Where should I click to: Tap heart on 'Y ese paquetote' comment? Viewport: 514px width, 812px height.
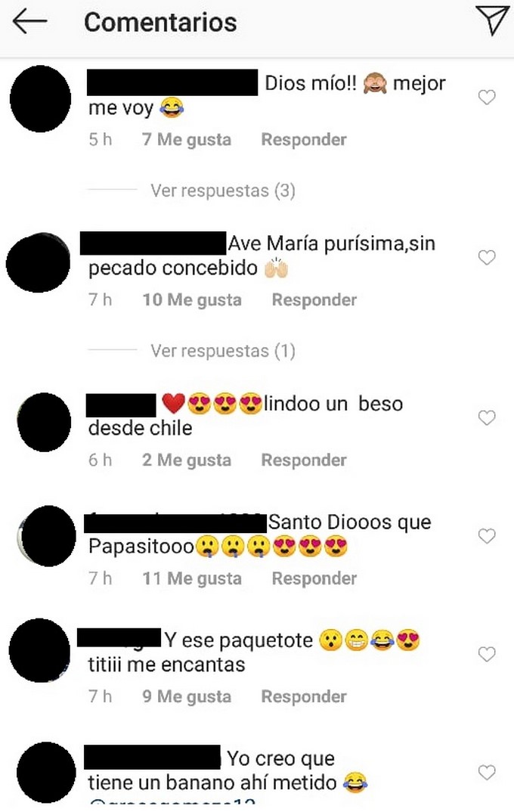point(487,654)
